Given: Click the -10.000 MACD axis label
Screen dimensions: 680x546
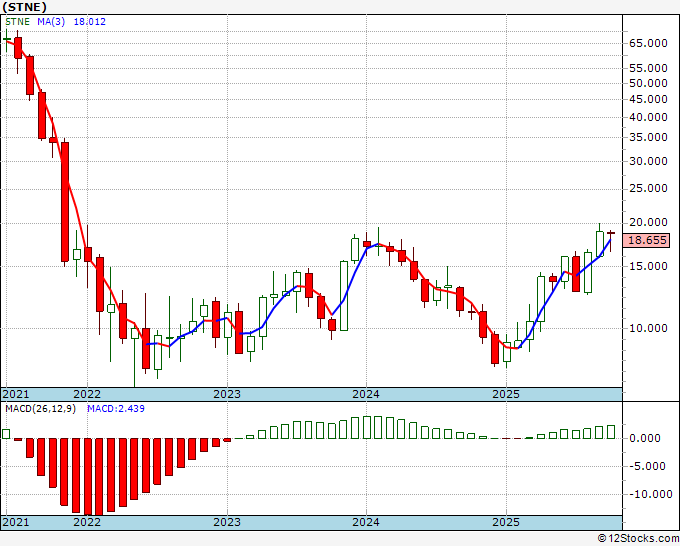Looking at the screenshot, I should point(649,494).
